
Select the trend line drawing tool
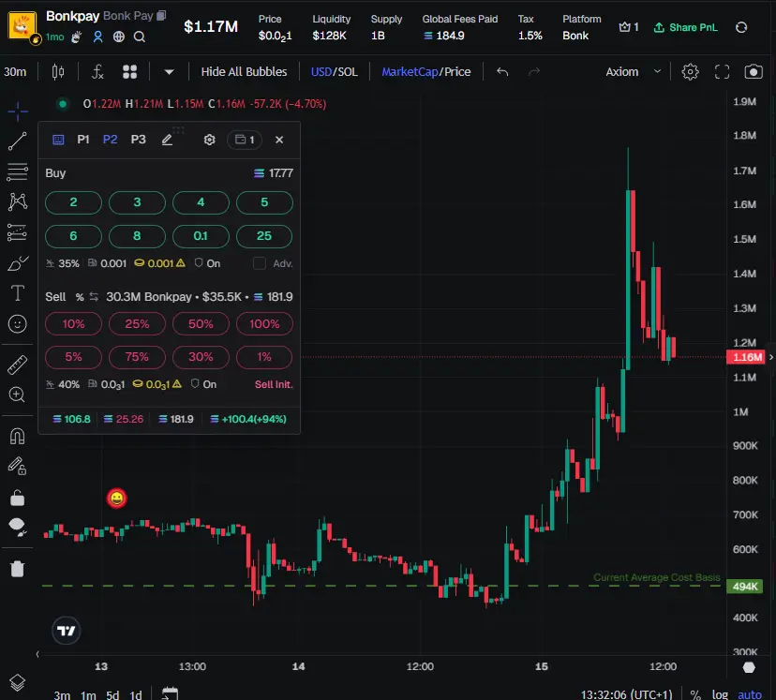coord(17,141)
